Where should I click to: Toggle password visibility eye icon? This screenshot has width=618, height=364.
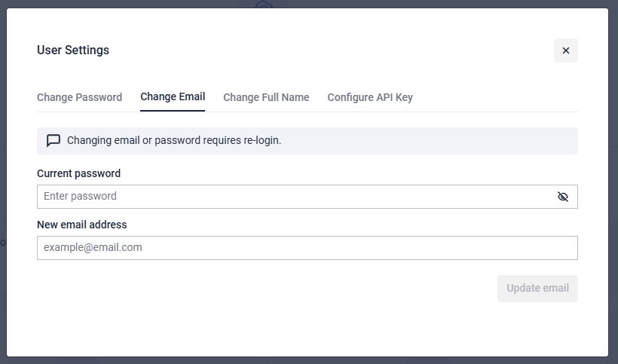tap(562, 197)
